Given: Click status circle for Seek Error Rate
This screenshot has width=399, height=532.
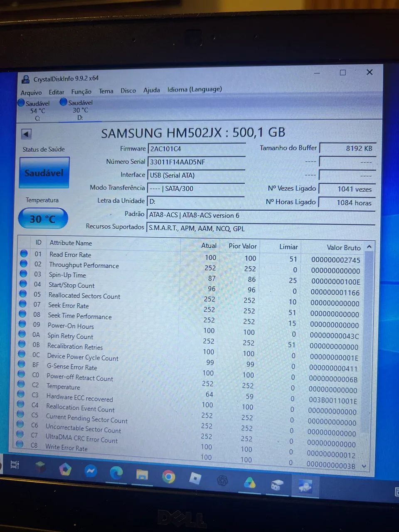Looking at the screenshot, I should coord(23,304).
